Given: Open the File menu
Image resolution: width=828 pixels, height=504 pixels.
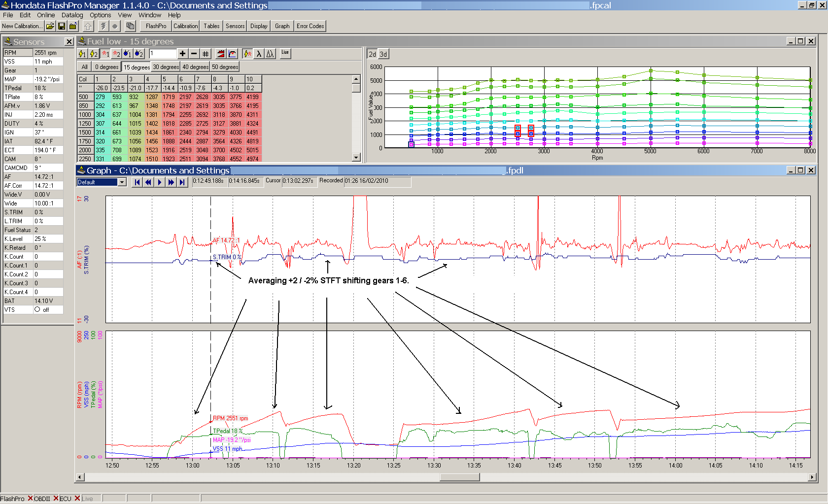Looking at the screenshot, I should (x=8, y=15).
